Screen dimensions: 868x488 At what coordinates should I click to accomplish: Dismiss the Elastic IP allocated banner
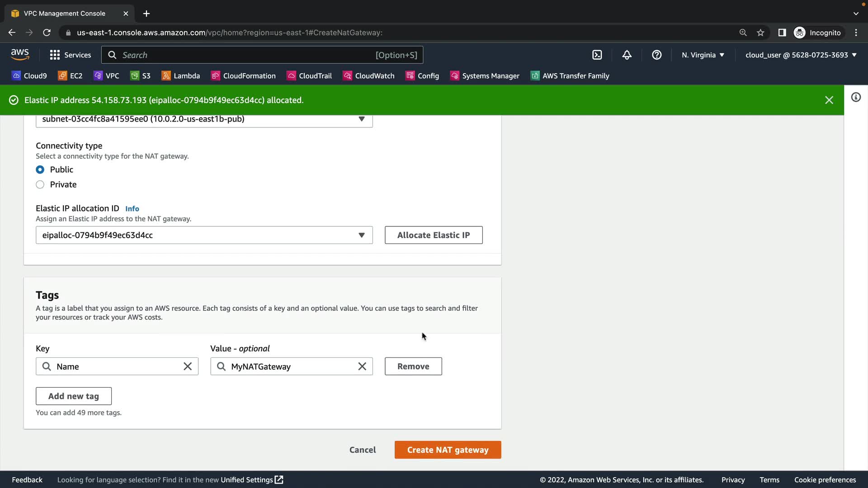tap(829, 100)
